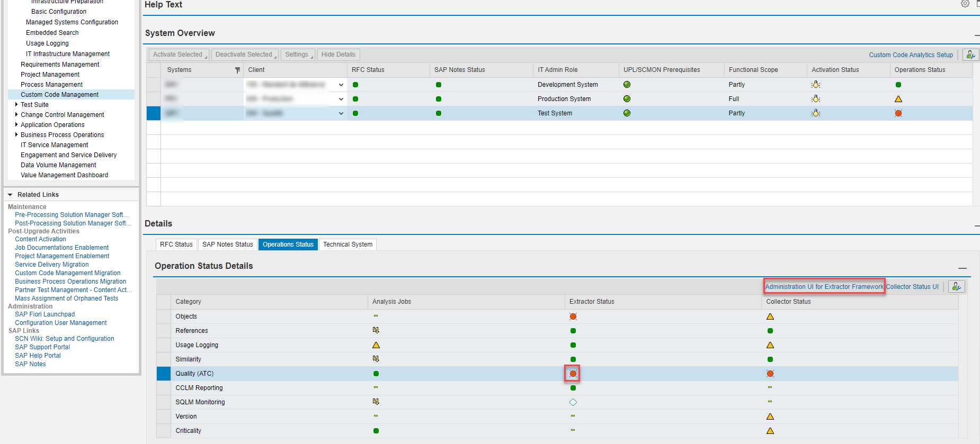Open Custom Code Management in navigation
The width and height of the screenshot is (980, 444).
coord(60,95)
